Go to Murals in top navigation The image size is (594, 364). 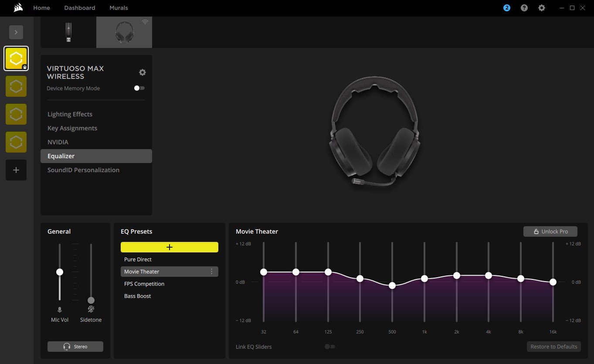click(119, 8)
